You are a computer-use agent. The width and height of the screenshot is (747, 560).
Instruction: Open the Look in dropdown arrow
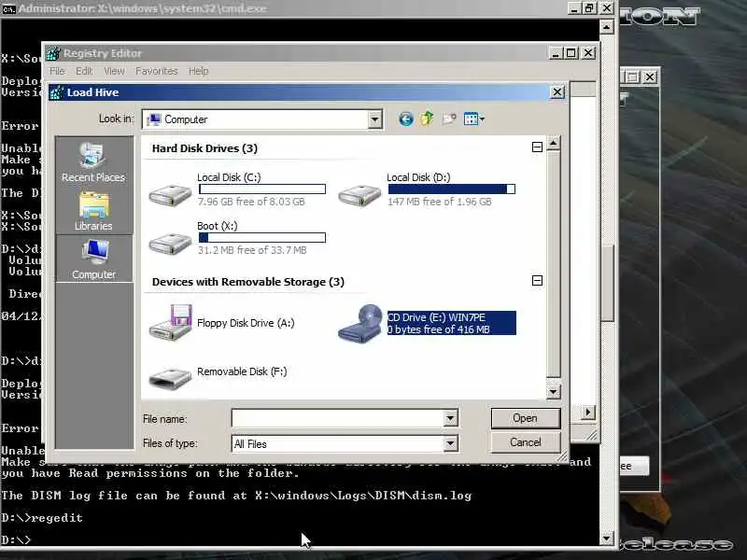pos(375,119)
